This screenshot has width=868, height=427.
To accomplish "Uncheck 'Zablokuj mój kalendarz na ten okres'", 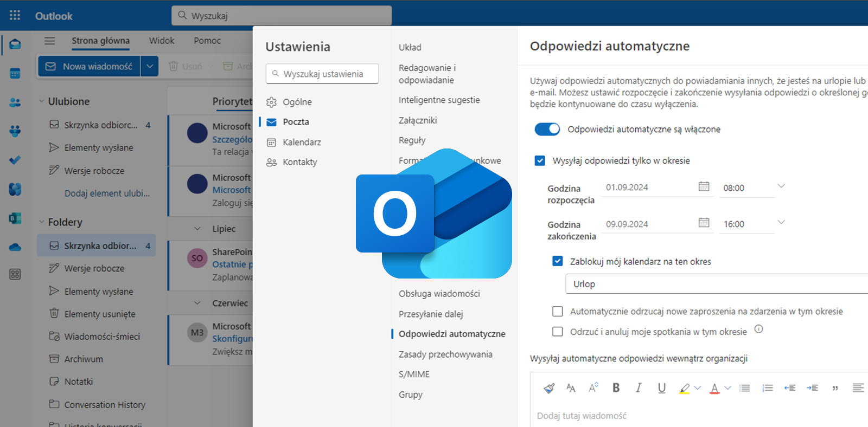I will click(557, 261).
